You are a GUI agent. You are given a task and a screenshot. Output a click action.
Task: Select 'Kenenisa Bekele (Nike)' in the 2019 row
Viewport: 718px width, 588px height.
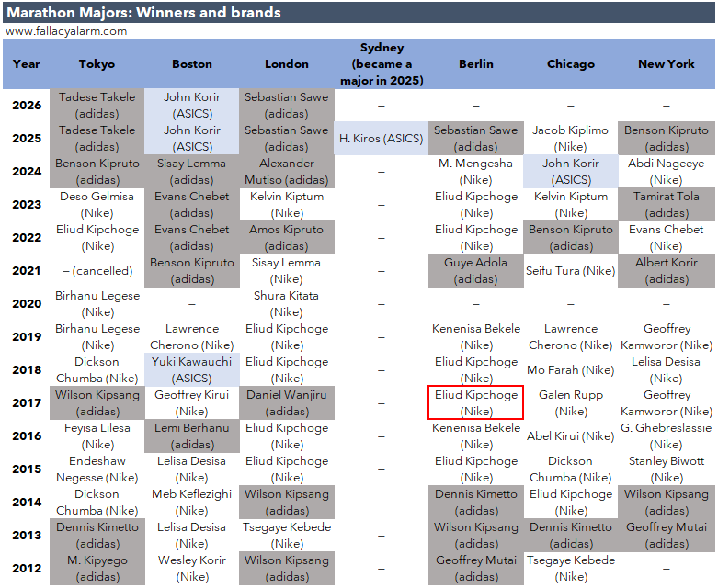pyautogui.click(x=476, y=337)
